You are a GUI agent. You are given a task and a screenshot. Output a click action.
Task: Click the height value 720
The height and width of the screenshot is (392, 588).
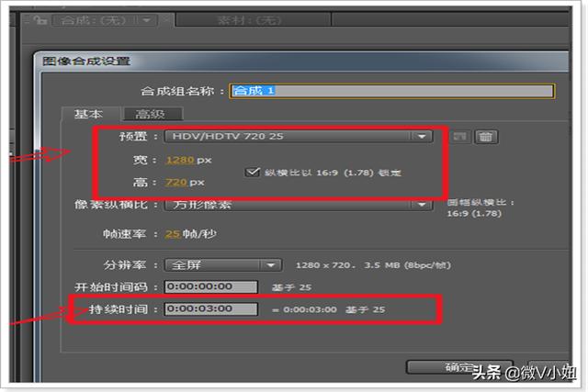[175, 183]
